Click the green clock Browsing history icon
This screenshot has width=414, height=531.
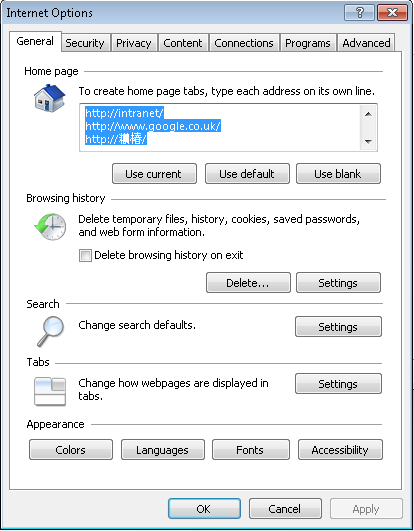(x=50, y=227)
